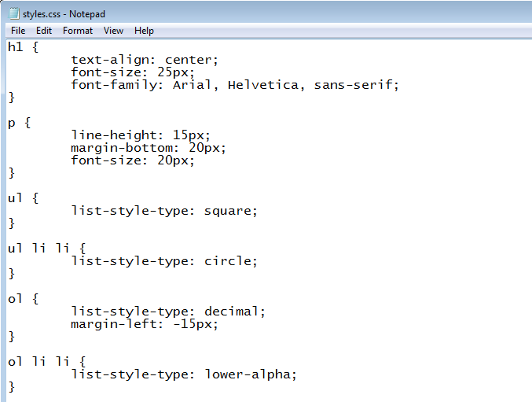This screenshot has height=402, width=532.
Task: Place cursor after text-align: center;
Action: click(218, 60)
